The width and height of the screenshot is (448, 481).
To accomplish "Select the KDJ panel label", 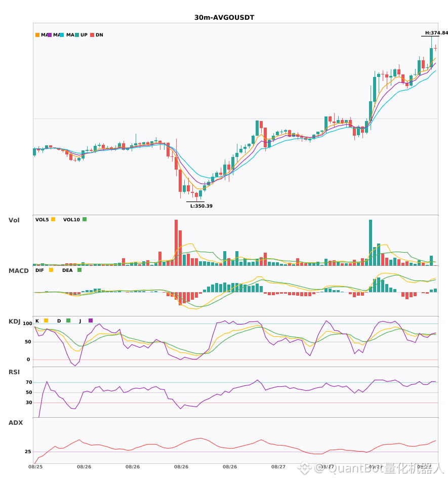I will (14, 322).
